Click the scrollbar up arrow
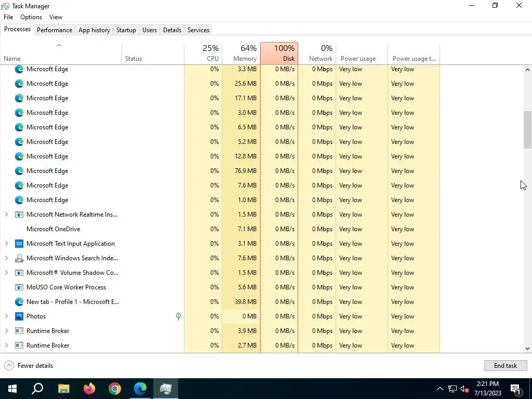Viewport: 532px width, 399px height. pos(527,70)
